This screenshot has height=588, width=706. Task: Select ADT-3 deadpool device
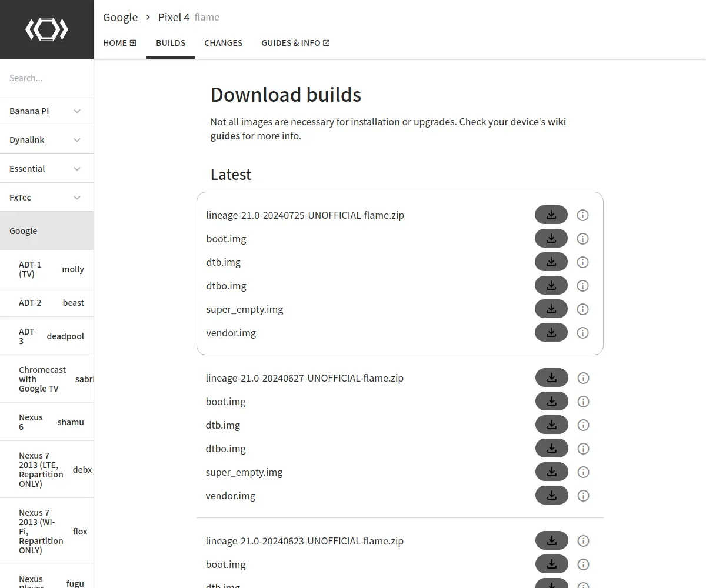46,336
